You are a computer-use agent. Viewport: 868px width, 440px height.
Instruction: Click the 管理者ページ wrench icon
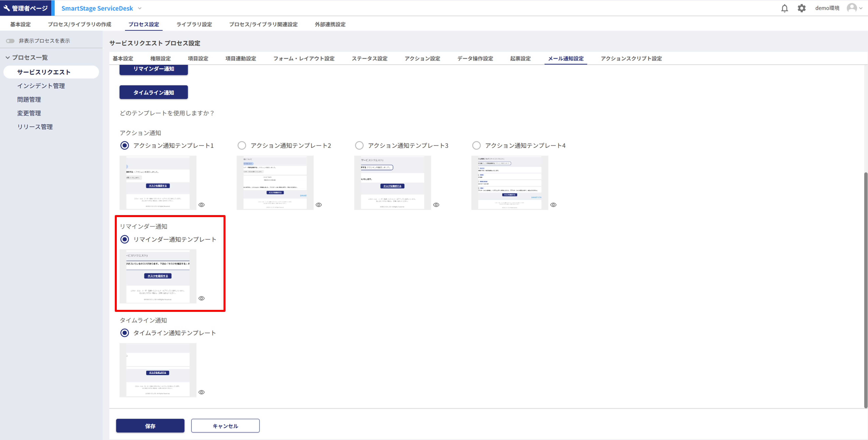pyautogui.click(x=7, y=8)
